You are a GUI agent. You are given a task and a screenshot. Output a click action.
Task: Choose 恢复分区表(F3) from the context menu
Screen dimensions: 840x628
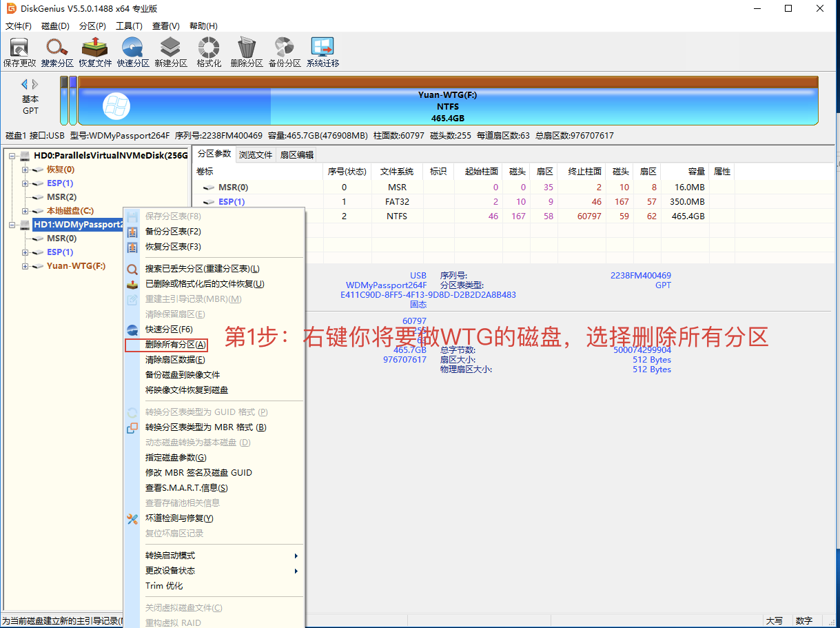pyautogui.click(x=214, y=247)
